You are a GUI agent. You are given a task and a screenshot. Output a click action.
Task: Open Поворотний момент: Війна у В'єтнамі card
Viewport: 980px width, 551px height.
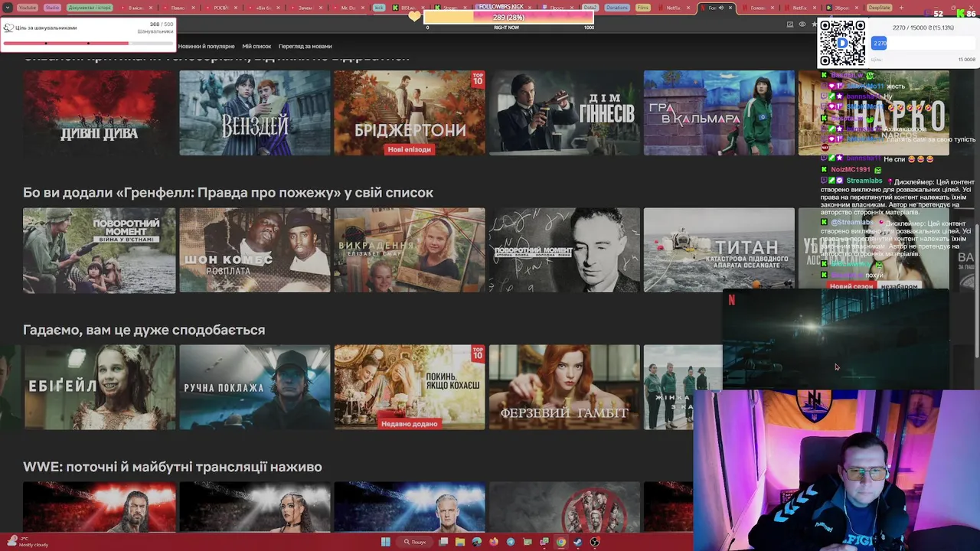point(99,250)
